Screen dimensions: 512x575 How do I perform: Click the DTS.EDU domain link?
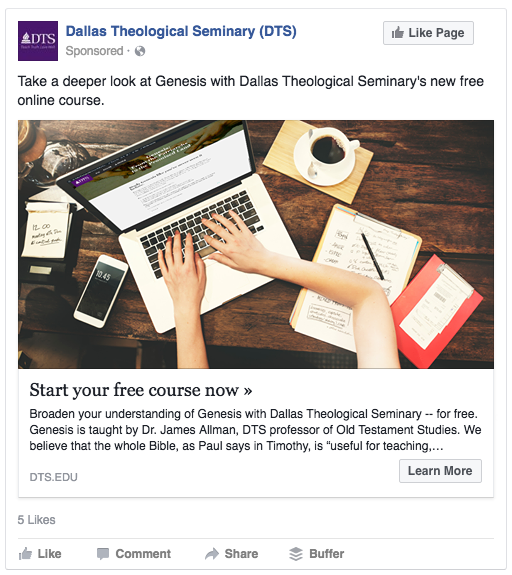(54, 477)
